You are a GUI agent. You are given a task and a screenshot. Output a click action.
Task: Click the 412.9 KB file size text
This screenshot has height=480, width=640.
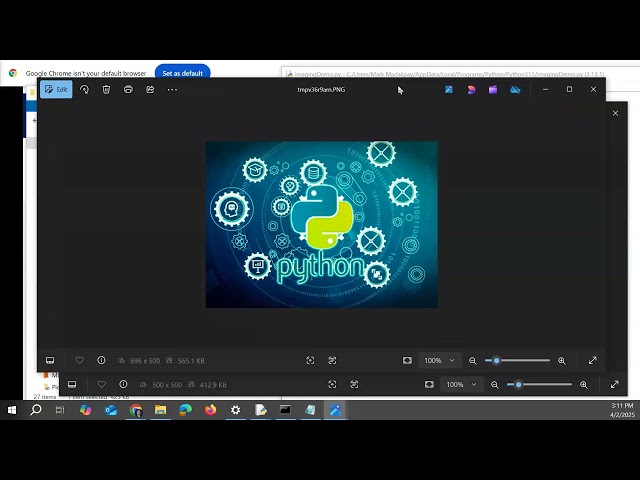(213, 385)
